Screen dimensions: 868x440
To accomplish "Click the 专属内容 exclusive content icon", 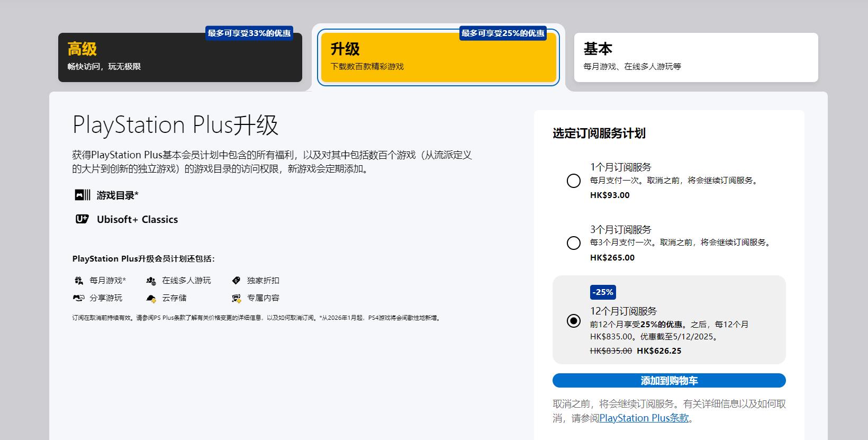I will [236, 299].
